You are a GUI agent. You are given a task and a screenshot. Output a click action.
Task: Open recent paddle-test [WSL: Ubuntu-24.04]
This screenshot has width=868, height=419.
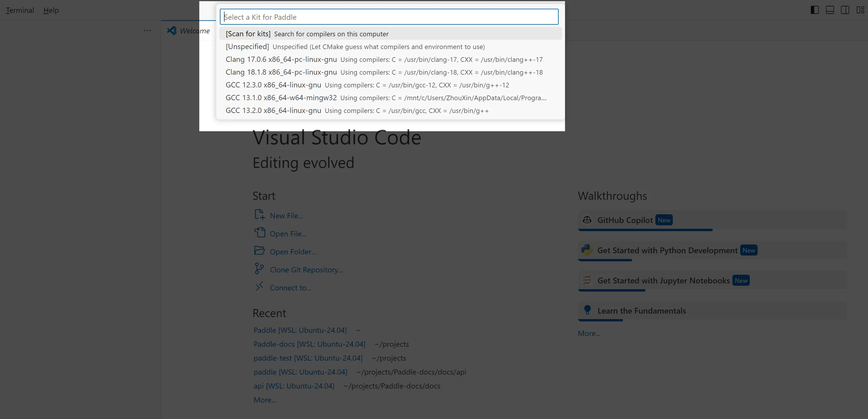pos(308,358)
